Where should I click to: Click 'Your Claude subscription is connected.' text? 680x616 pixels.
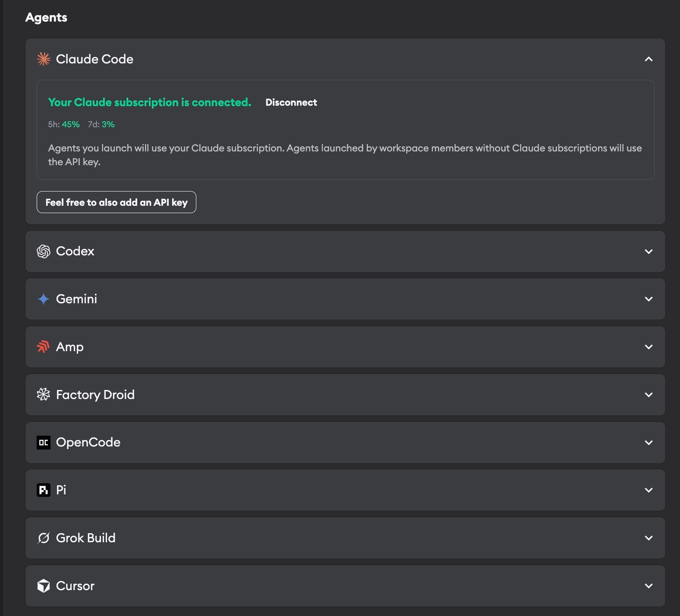150,102
